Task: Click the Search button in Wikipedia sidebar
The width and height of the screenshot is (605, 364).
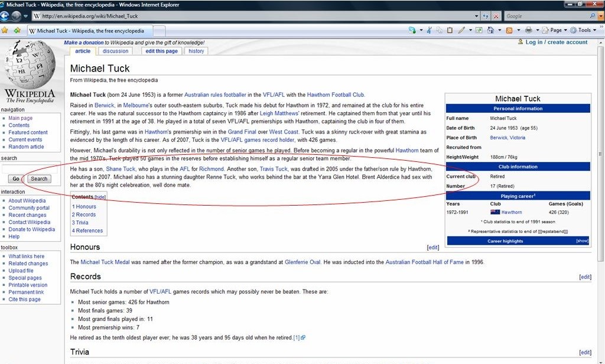Action: click(39, 178)
